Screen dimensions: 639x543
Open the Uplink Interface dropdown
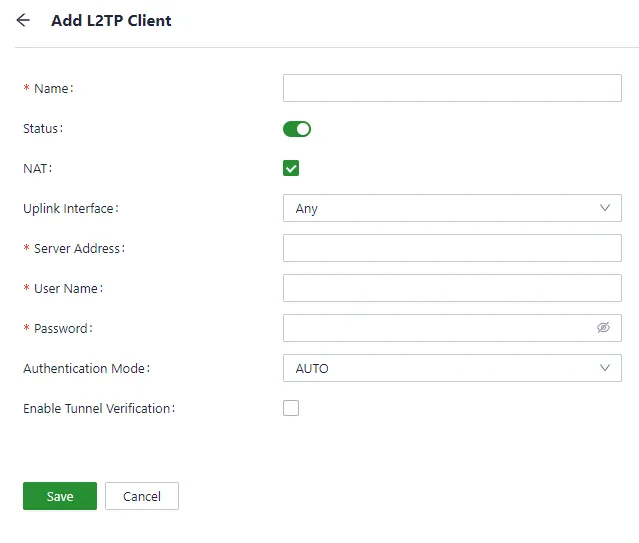(452, 208)
